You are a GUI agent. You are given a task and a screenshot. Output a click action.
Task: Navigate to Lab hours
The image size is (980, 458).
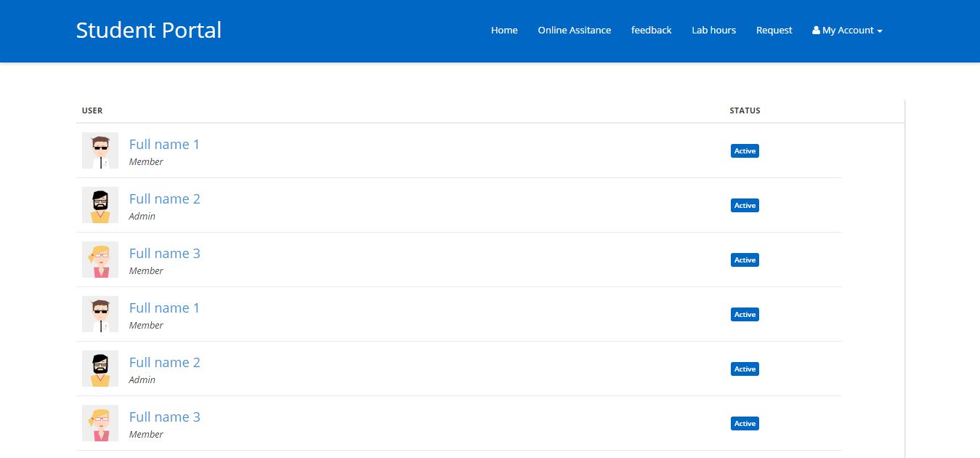713,31
